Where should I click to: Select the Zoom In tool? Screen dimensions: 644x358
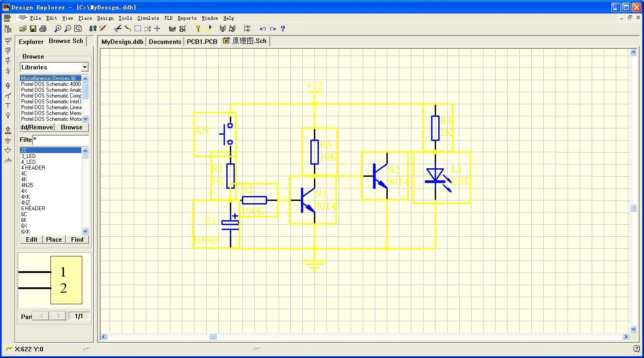pos(58,28)
